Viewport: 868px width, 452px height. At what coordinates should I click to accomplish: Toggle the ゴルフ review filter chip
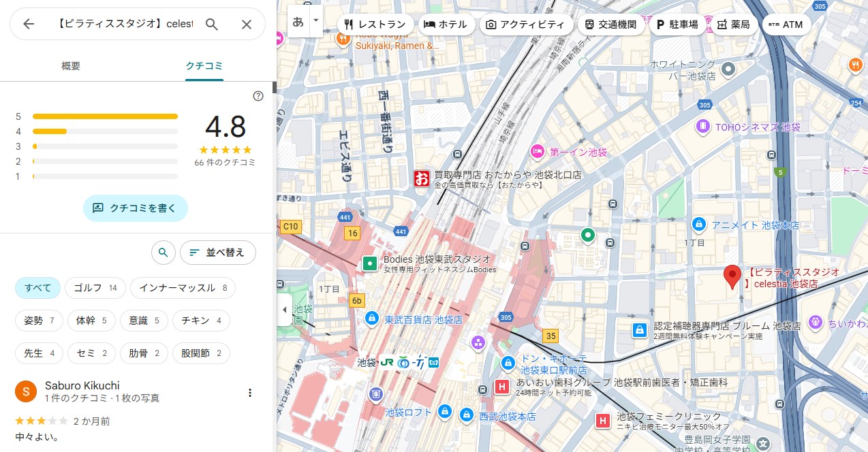(95, 288)
